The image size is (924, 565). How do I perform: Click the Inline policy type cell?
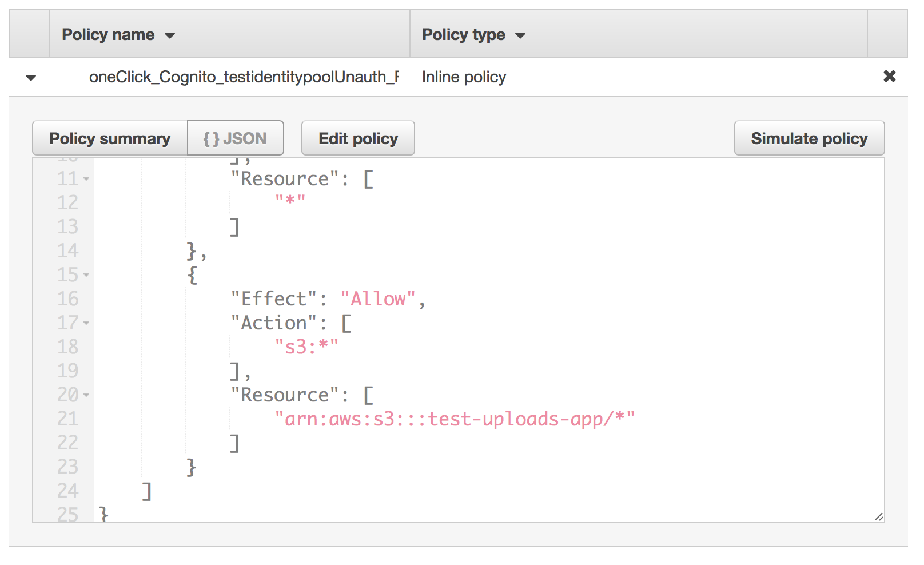(x=464, y=77)
